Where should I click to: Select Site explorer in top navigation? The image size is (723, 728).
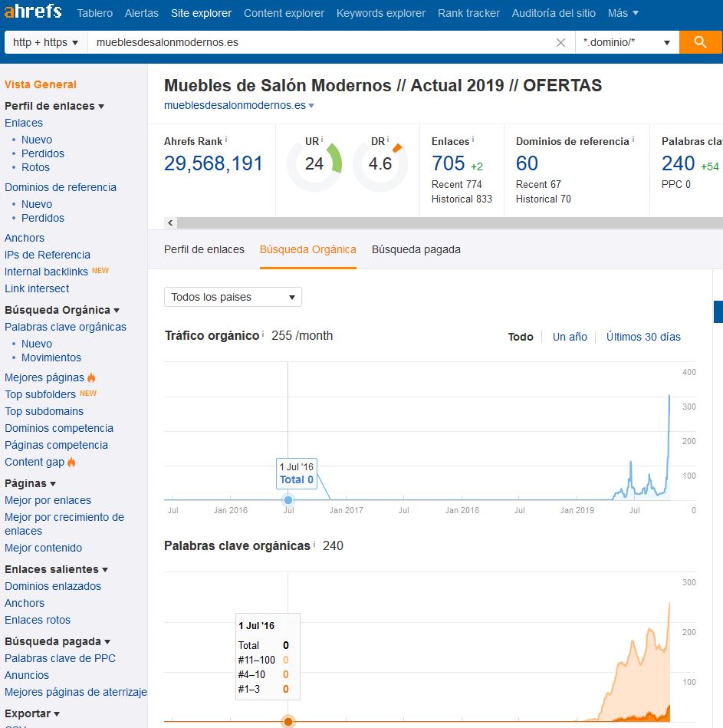[201, 13]
